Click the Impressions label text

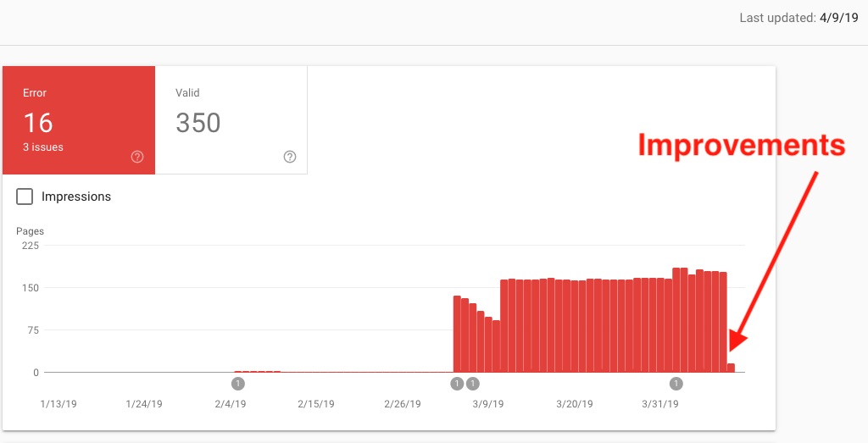[x=76, y=197]
